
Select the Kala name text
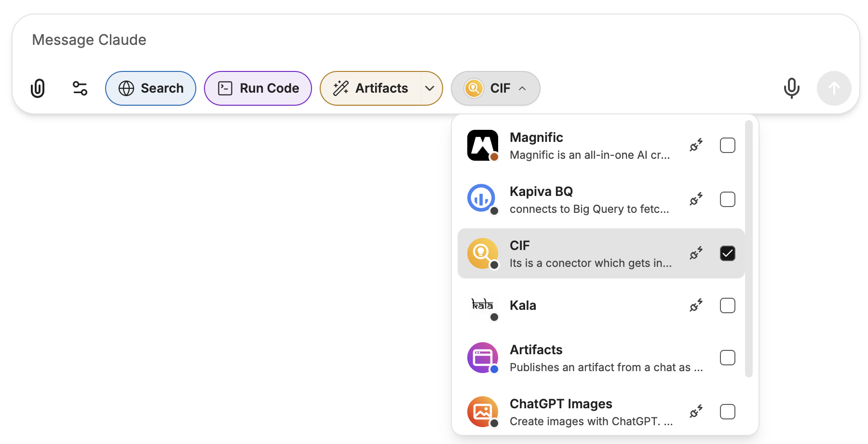coord(523,305)
